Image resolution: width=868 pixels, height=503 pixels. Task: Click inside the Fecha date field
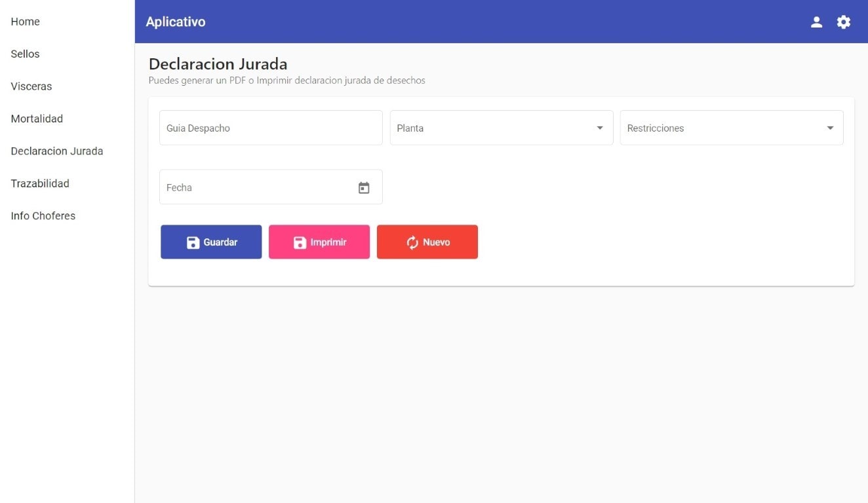(x=256, y=187)
